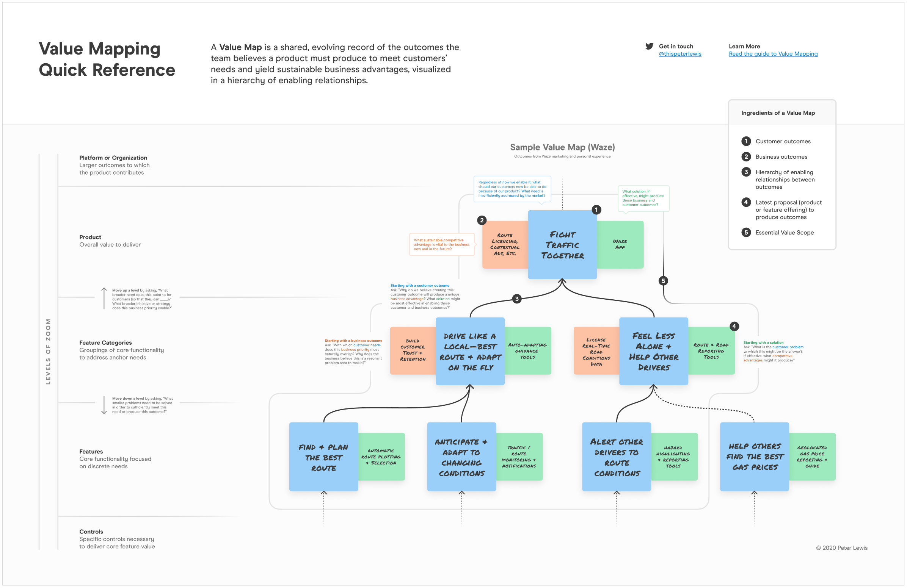Open the guide to Value Mapping link
The image size is (907, 588).
point(773,54)
